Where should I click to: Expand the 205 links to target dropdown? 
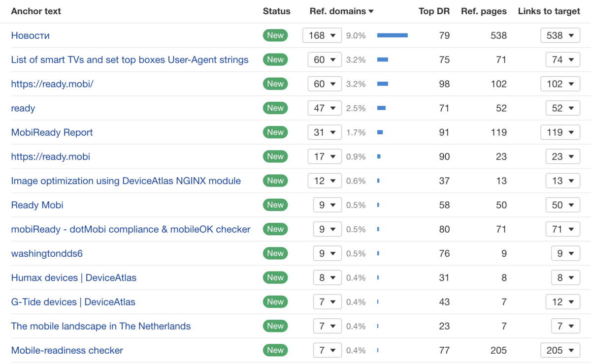click(560, 350)
